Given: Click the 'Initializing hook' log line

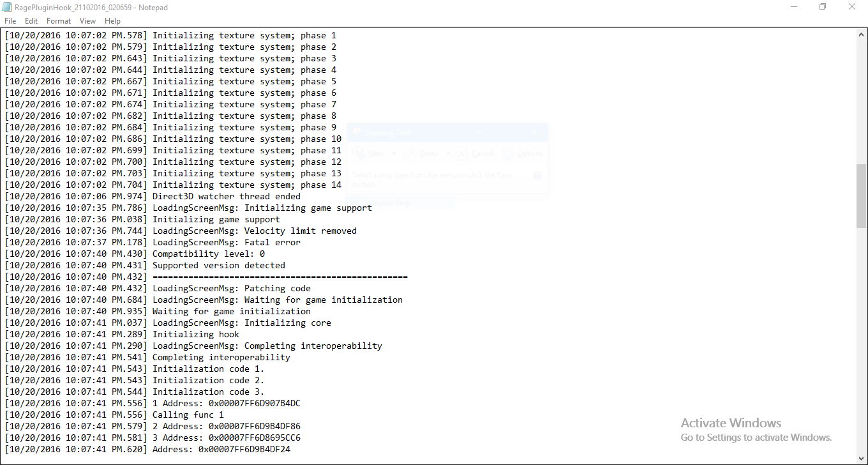Looking at the screenshot, I should [122, 335].
